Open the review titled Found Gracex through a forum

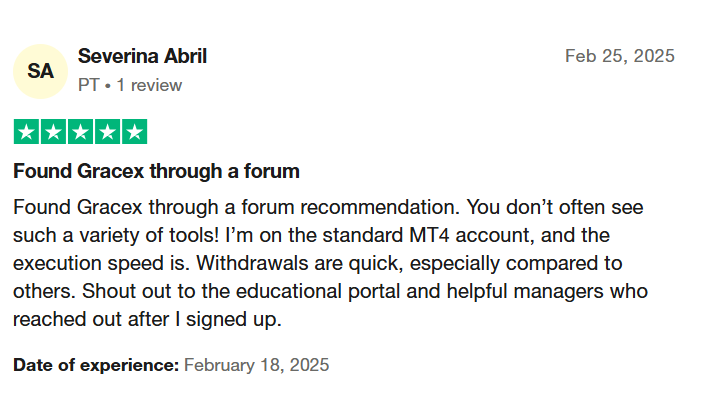point(156,171)
